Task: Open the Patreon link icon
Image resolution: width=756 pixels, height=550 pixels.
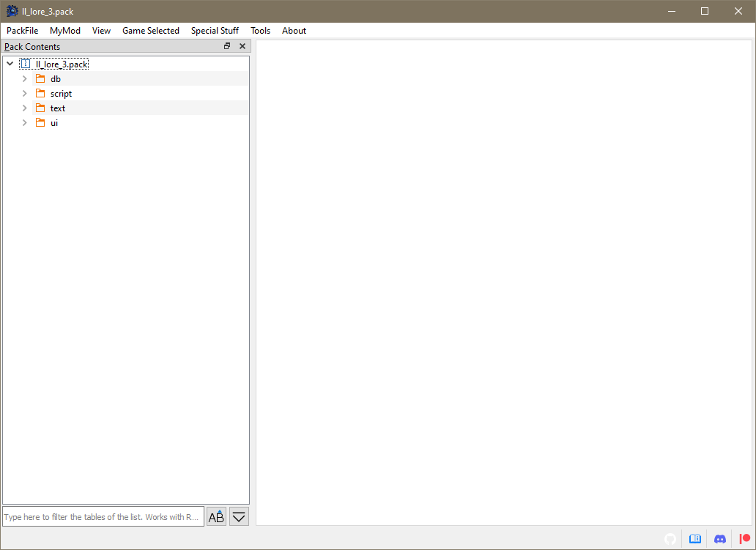Action: [x=745, y=538]
